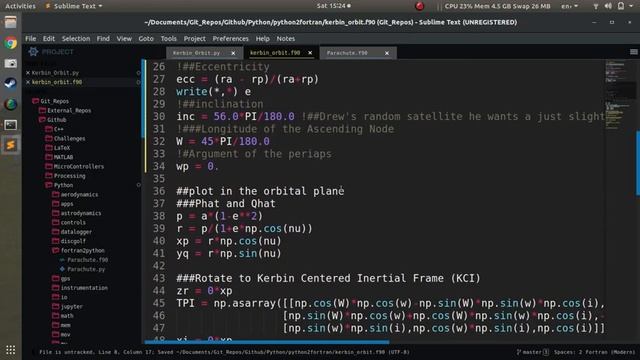Open the Selection menu
Screen dimensions: 640x360
click(76, 38)
